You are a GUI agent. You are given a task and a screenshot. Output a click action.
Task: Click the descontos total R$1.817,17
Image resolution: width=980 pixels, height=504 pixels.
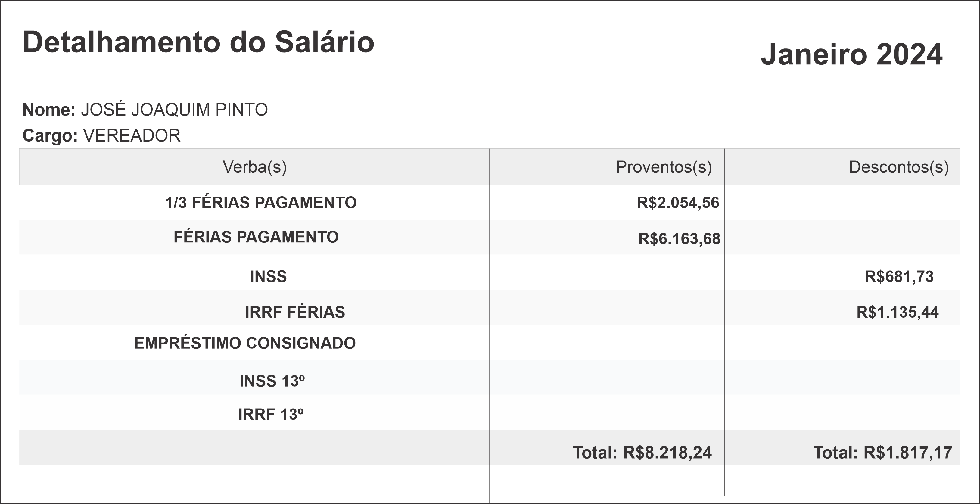tap(882, 452)
